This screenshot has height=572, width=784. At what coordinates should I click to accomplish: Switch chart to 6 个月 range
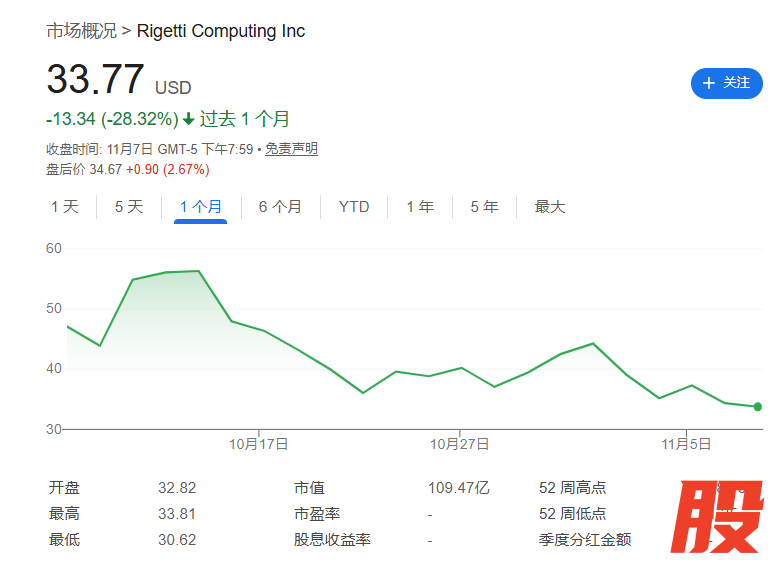280,207
